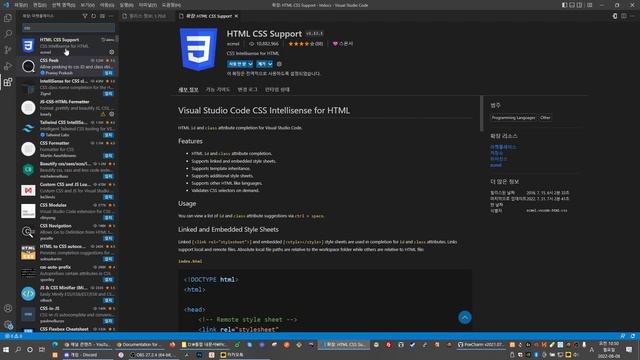Image resolution: width=640 pixels, height=360 pixels.
Task: Install the CSS Modules extension
Action: point(108,218)
